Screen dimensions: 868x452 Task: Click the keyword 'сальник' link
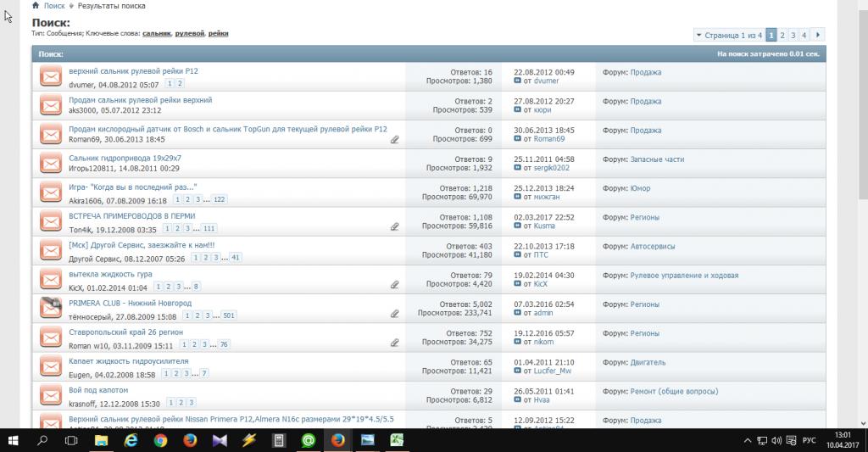[157, 33]
